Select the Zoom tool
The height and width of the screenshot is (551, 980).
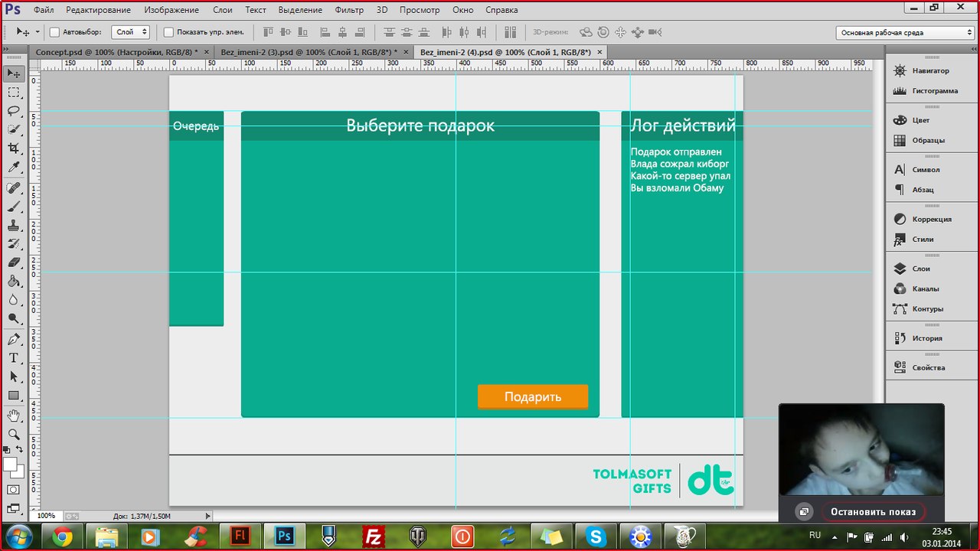[x=14, y=434]
